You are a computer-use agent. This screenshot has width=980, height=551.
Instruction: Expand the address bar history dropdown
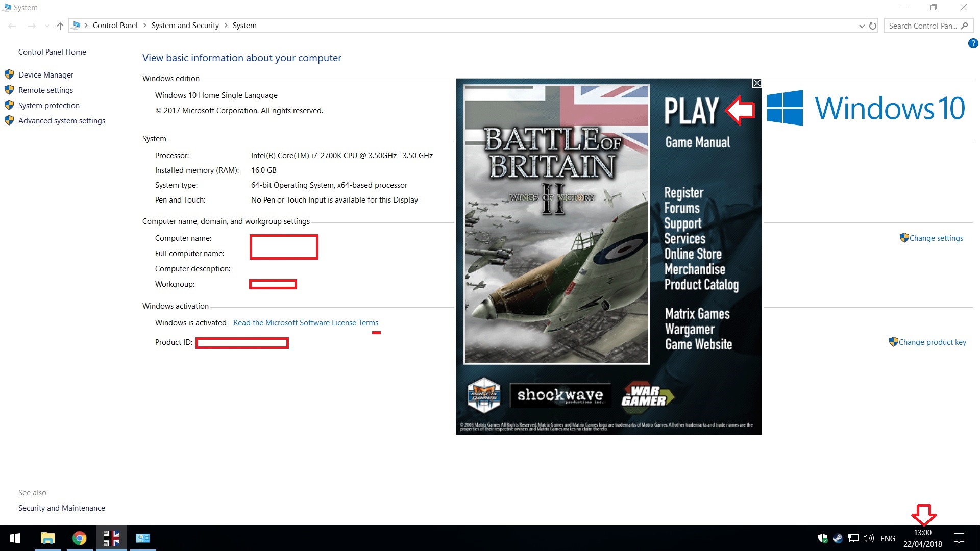862,26
